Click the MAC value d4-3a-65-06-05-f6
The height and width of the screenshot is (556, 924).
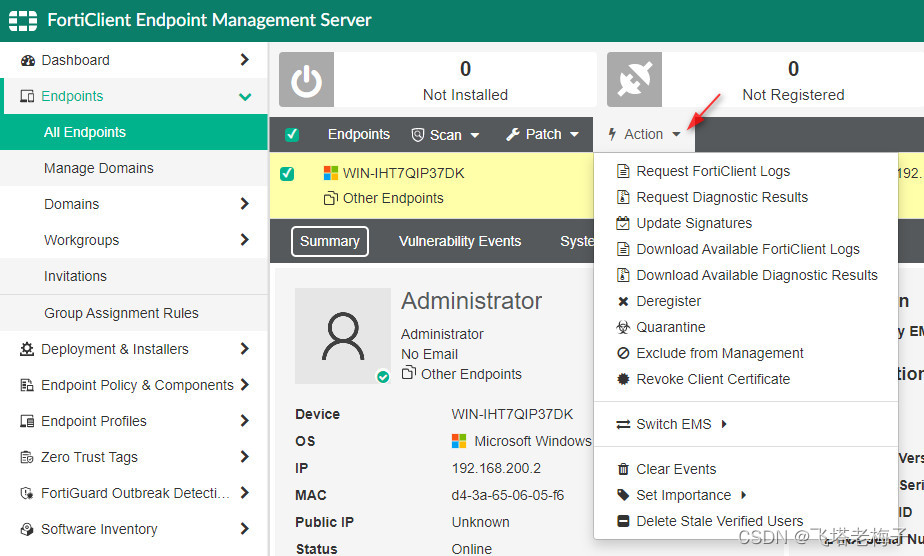pos(507,495)
